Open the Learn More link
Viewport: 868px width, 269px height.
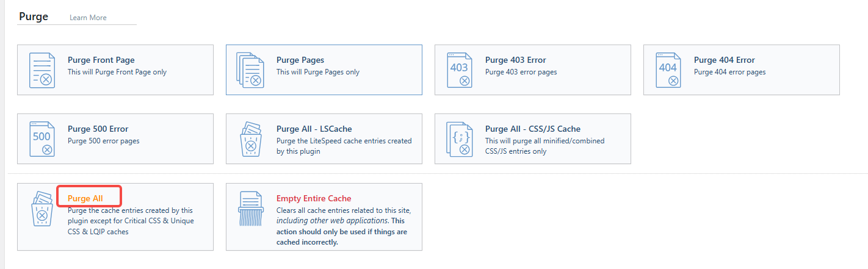coord(88,18)
